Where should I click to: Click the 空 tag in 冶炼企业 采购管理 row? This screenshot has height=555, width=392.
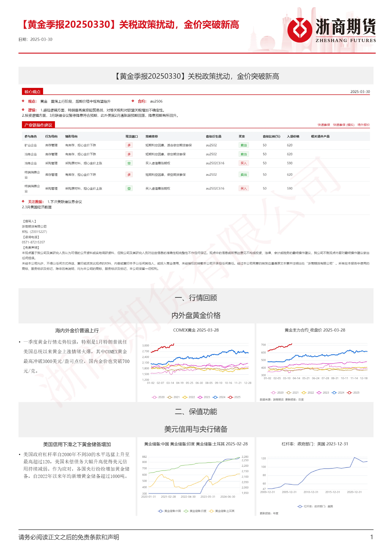click(x=129, y=163)
